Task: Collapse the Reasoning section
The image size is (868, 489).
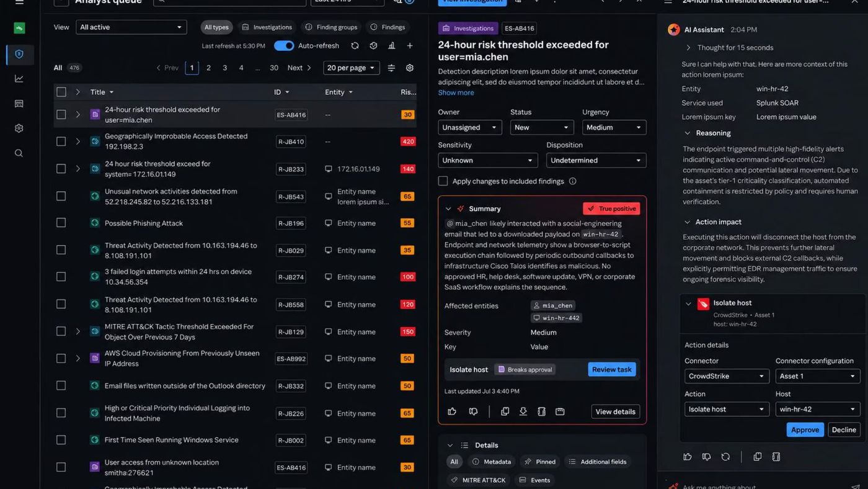Action: tap(688, 133)
